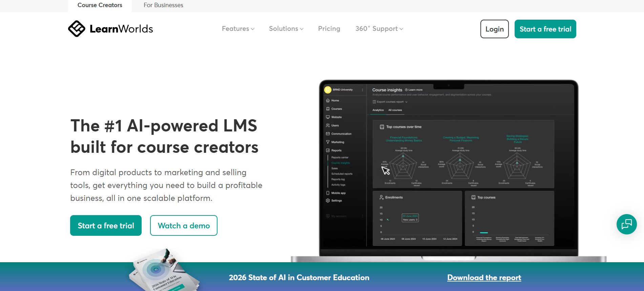Open the Pricing page
The image size is (644, 291).
pos(329,29)
